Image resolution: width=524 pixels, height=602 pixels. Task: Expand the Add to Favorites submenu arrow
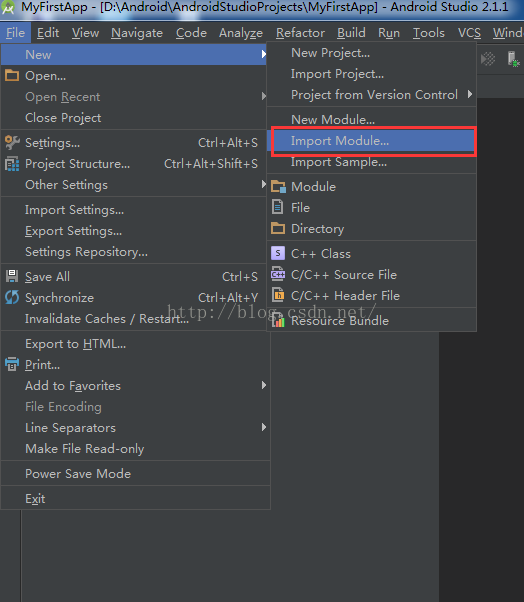pyautogui.click(x=264, y=385)
